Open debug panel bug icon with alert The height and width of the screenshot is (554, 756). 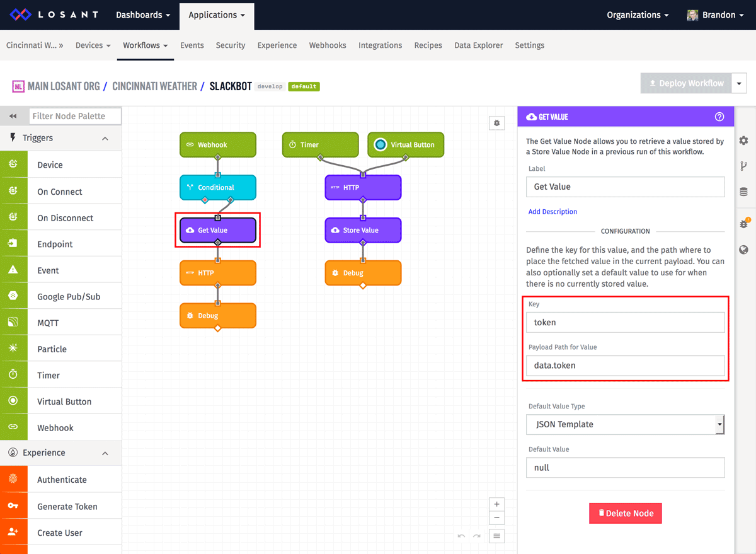pos(744,223)
